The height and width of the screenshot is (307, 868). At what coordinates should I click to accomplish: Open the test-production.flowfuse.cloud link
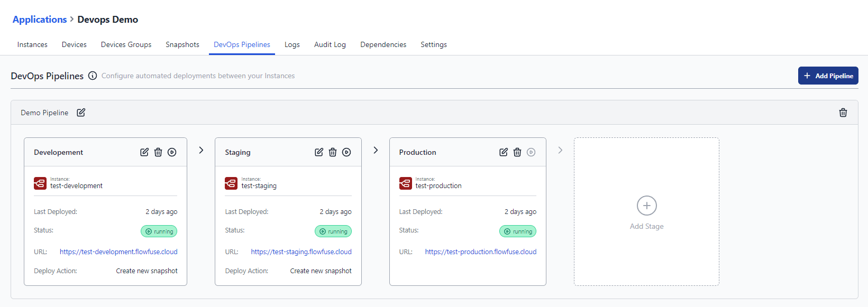tap(480, 252)
